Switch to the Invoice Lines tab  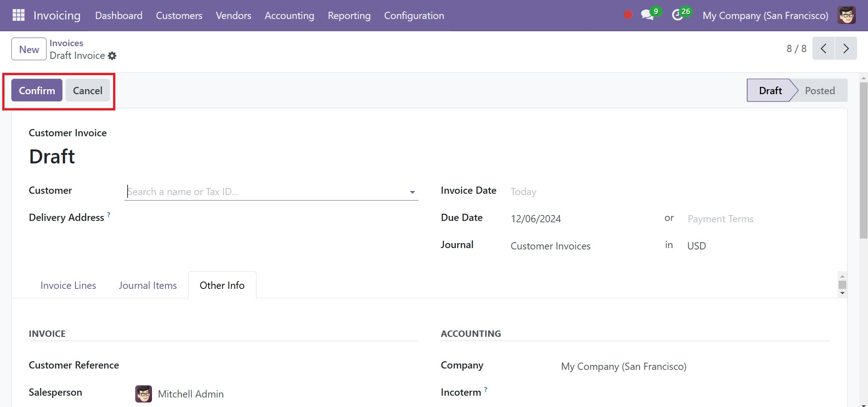pos(68,285)
